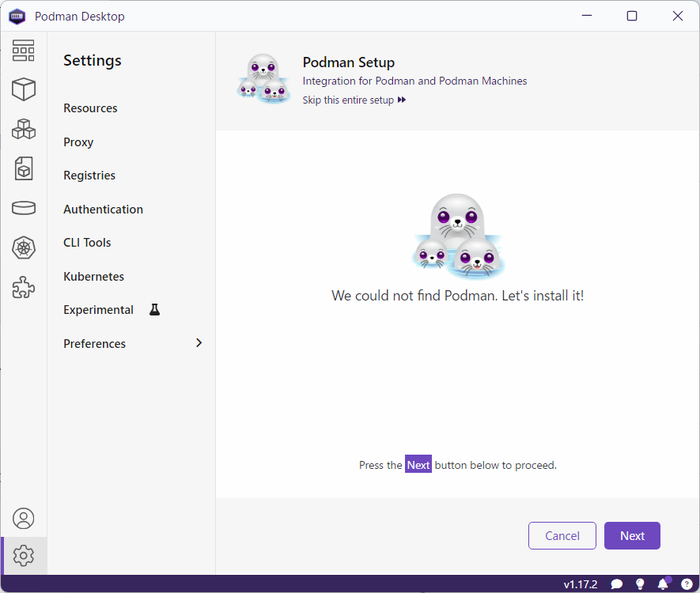Open the Images file icon
The height and width of the screenshot is (593, 700).
[x=24, y=168]
